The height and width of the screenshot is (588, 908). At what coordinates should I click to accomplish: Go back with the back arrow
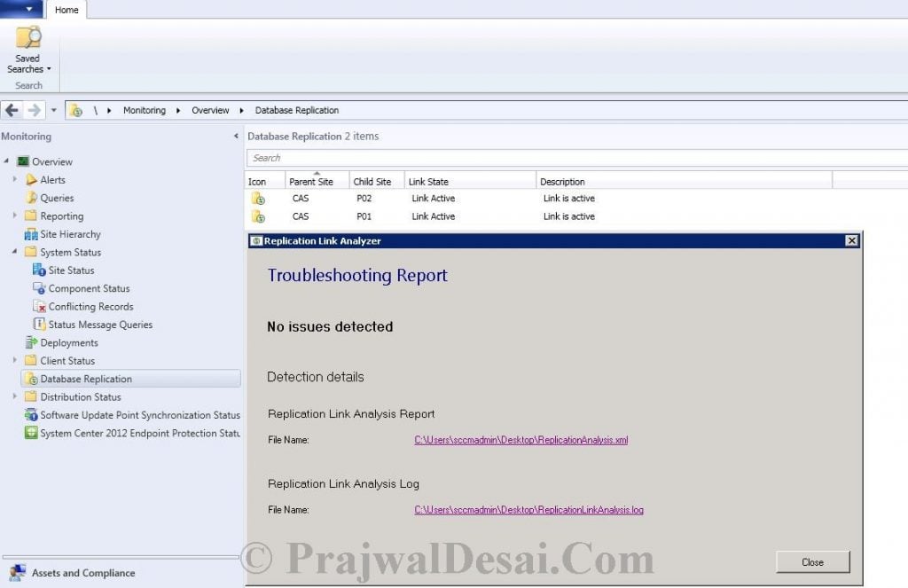pyautogui.click(x=12, y=110)
